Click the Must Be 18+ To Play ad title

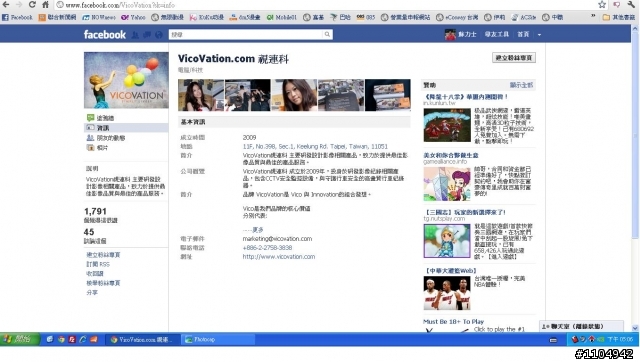pyautogui.click(x=453, y=322)
